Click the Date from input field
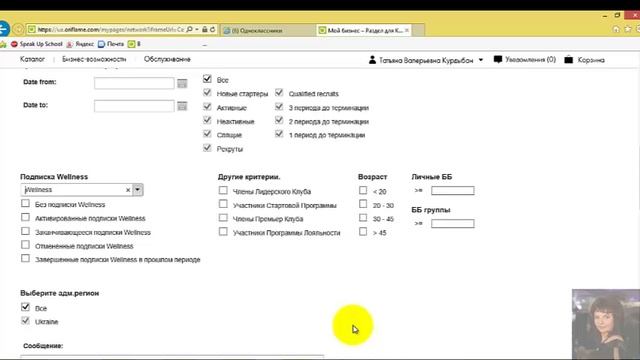 click(134, 83)
